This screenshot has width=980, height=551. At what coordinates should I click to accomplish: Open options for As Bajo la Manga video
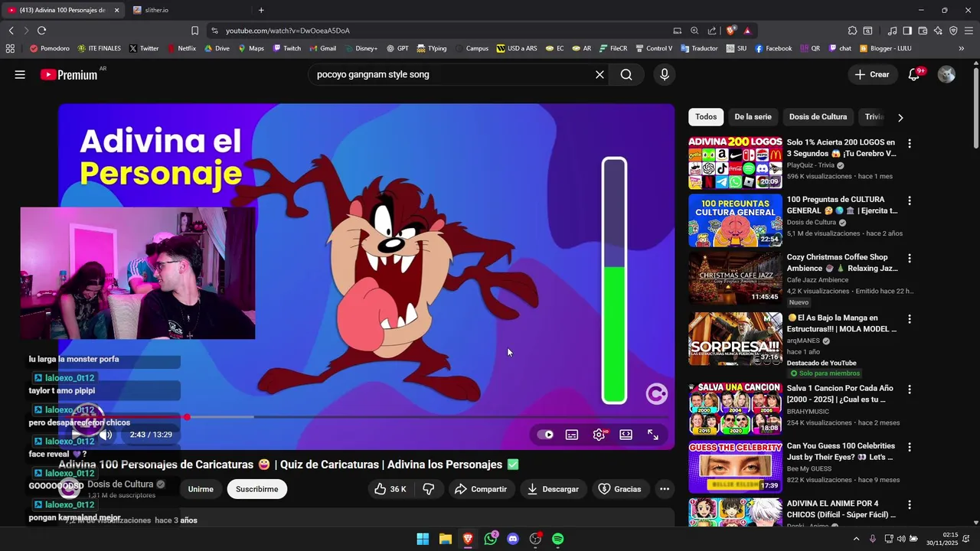coord(910,319)
